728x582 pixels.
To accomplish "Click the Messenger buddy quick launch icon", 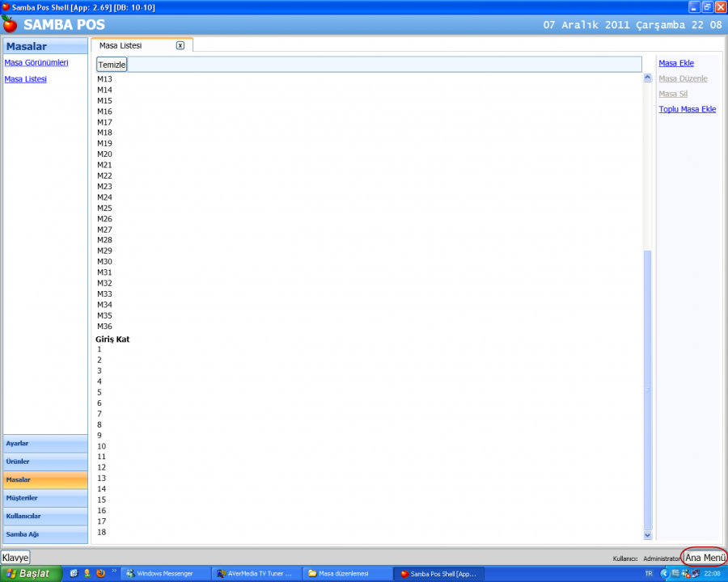I will coord(87,574).
